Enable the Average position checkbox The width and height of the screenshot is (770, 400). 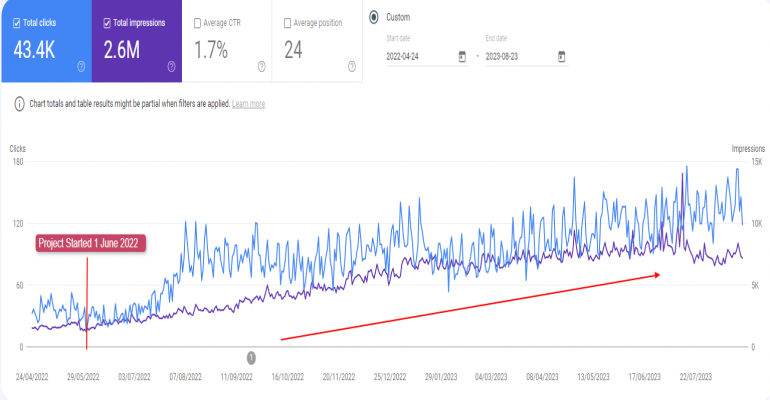tap(287, 21)
